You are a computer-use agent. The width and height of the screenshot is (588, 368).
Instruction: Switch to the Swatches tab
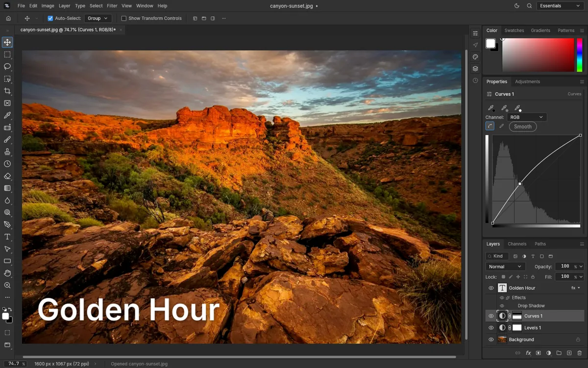[x=514, y=30]
